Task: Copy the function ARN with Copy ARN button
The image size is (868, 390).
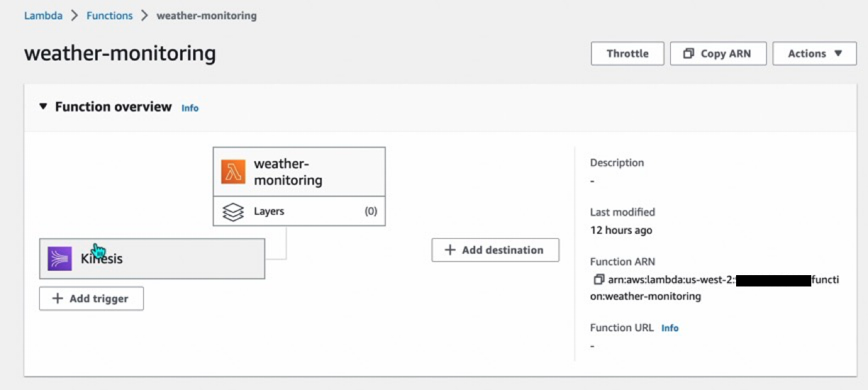Action: [x=718, y=54]
